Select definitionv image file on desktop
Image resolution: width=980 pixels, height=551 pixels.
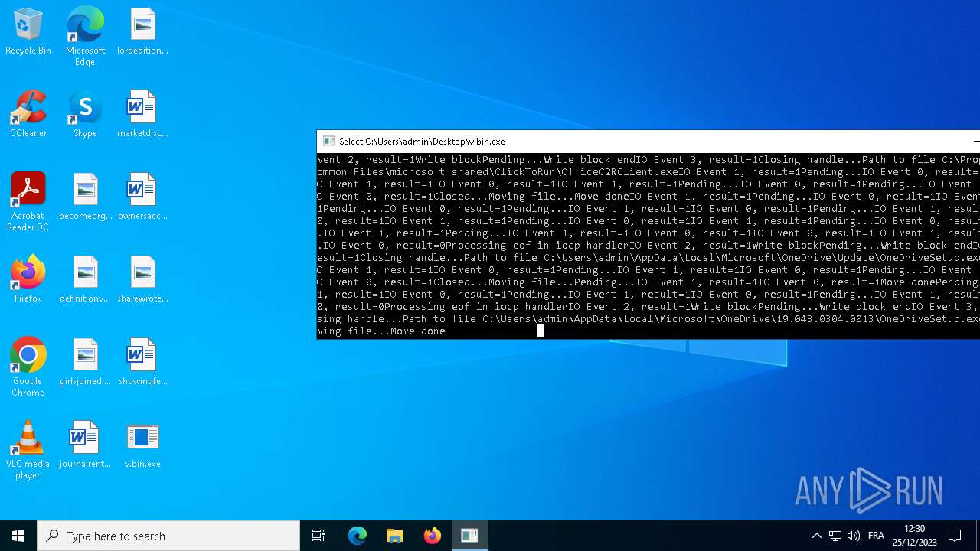(85, 280)
